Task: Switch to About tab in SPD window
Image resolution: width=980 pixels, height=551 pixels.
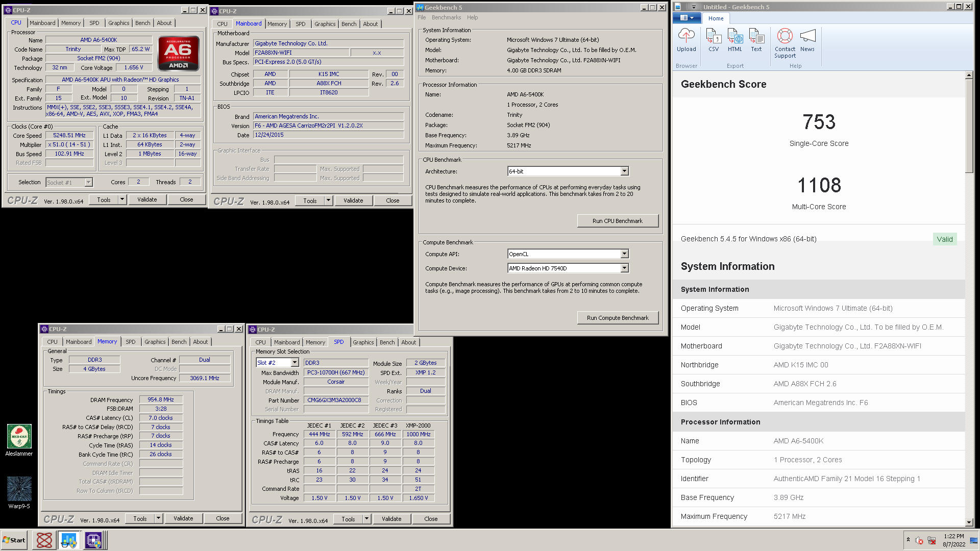Action: 408,342
